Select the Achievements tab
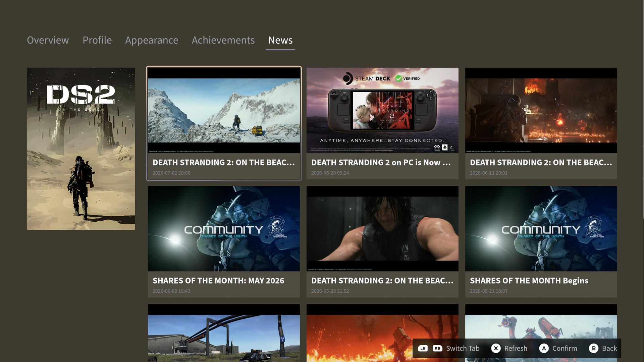Screen dimensions: 644x362 point(223,40)
